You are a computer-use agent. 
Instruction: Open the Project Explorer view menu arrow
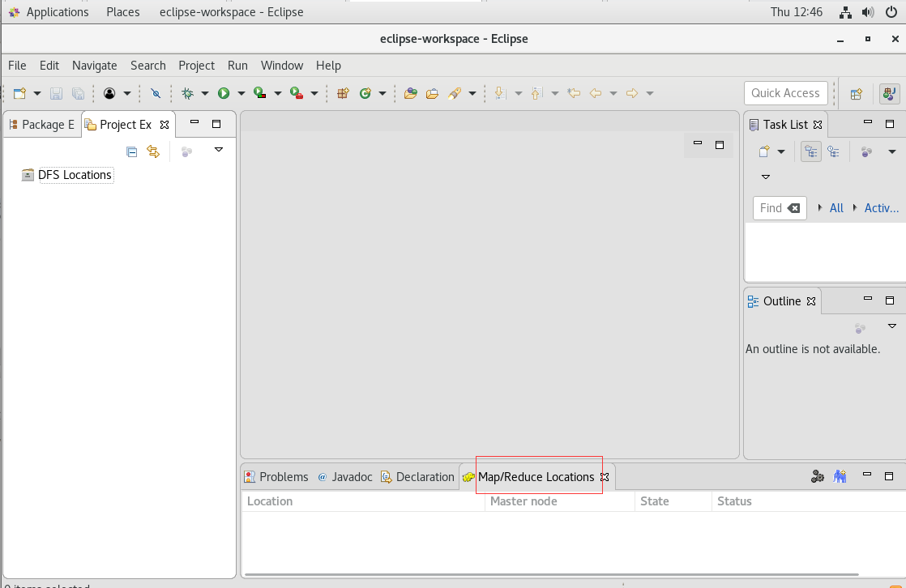(x=219, y=150)
